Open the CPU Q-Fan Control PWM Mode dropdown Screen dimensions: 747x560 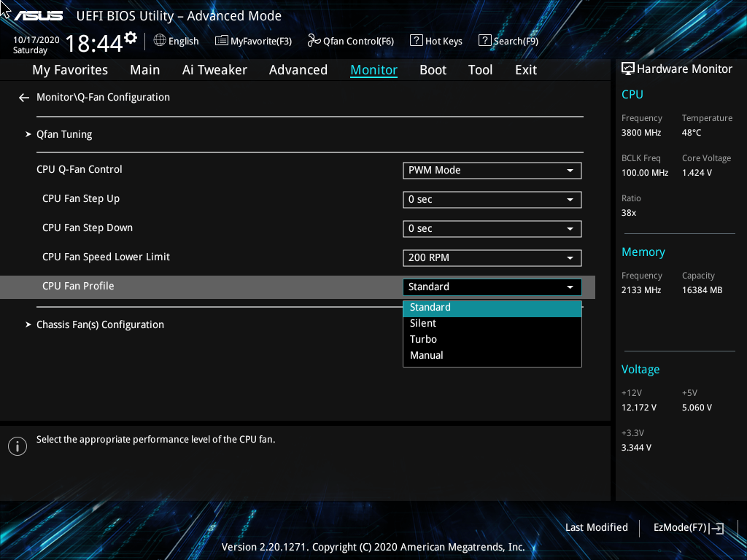pyautogui.click(x=492, y=171)
